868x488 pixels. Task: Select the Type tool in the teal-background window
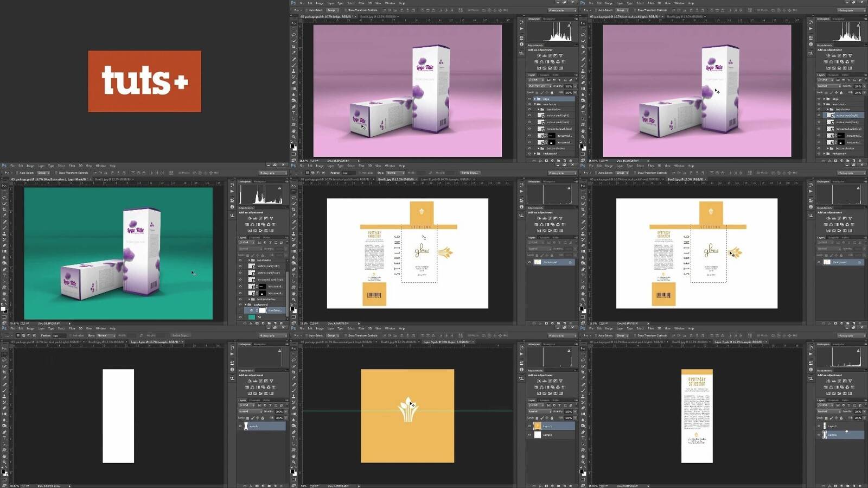click(x=4, y=275)
